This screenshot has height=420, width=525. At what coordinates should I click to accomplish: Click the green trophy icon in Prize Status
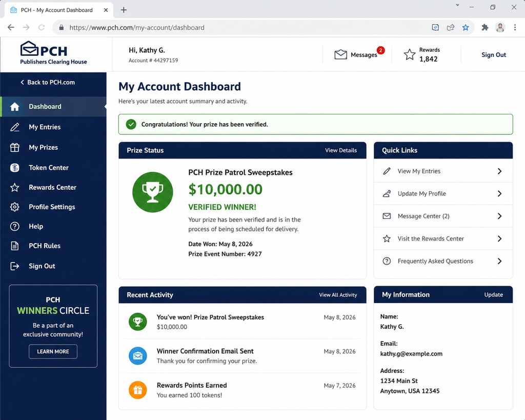tap(153, 192)
